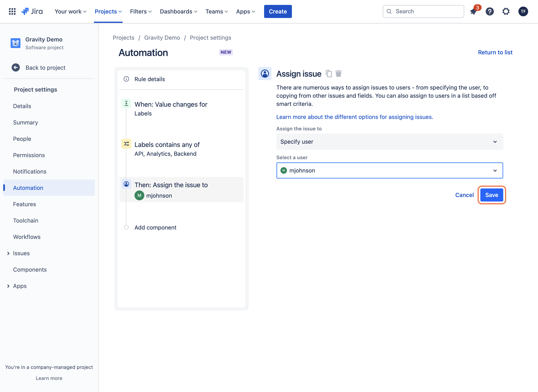Open the TF profile avatar
Viewport: 538px width, 392px height.
[523, 11]
